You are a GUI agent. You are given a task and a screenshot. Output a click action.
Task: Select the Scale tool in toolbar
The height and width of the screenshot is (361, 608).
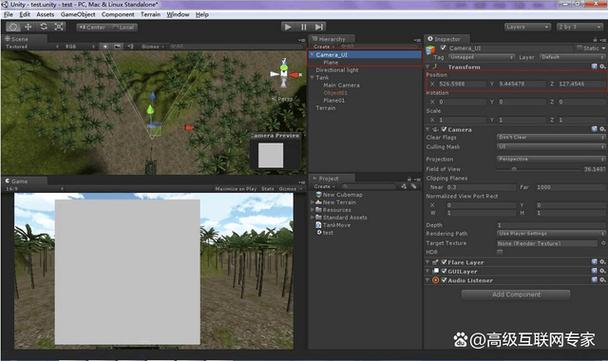click(x=59, y=27)
